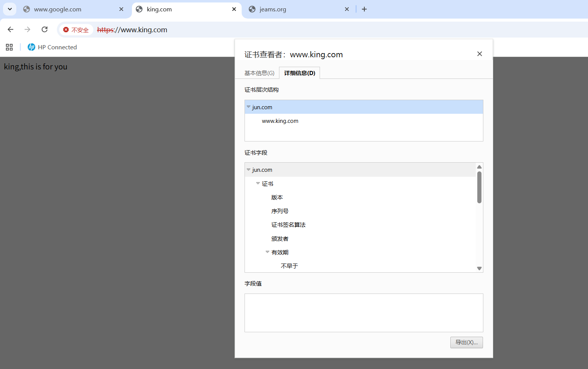
Task: Click the page text 'king,this is for you'
Action: tap(36, 67)
